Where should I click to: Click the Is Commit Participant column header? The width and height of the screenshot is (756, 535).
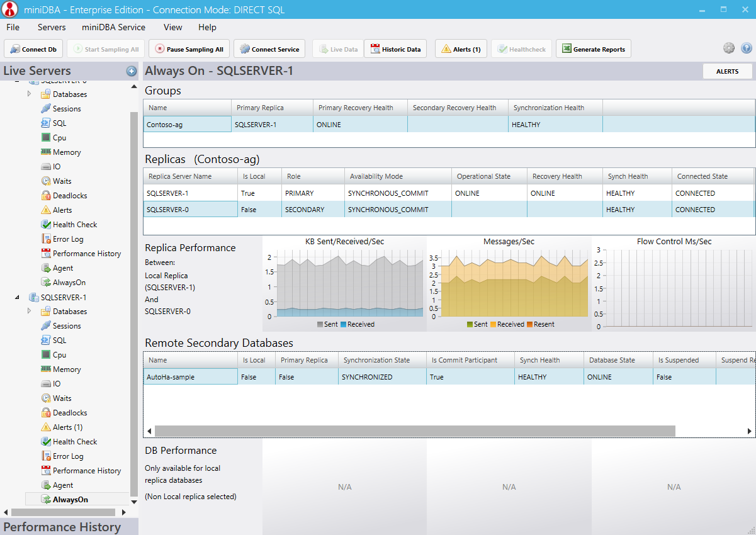point(471,360)
